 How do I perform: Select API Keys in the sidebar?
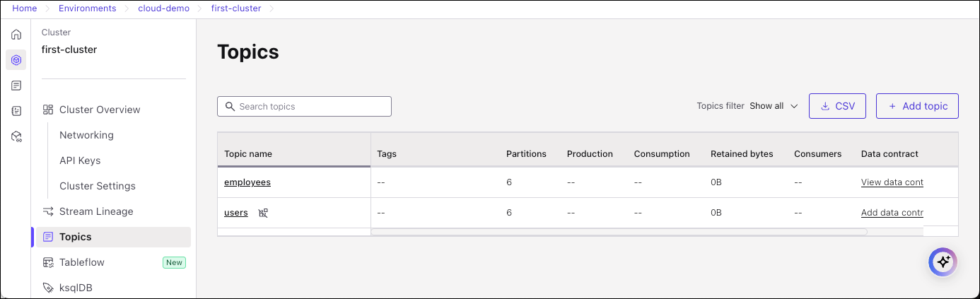(x=80, y=160)
